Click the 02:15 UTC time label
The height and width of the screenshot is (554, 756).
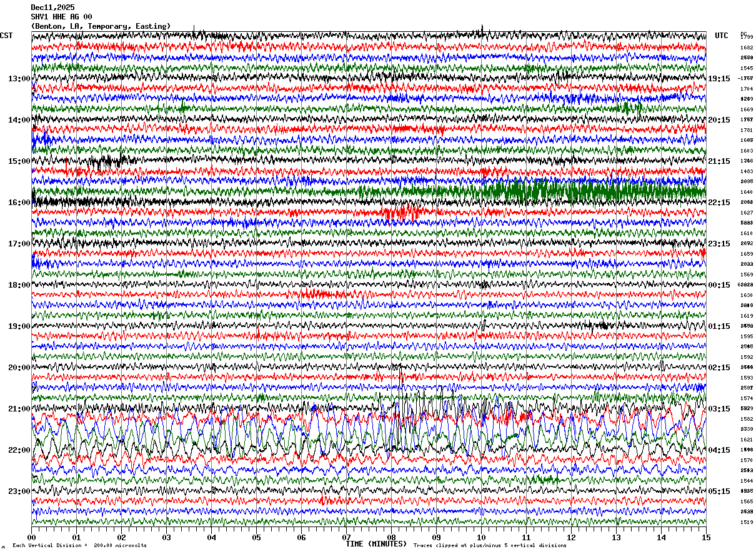719,368
